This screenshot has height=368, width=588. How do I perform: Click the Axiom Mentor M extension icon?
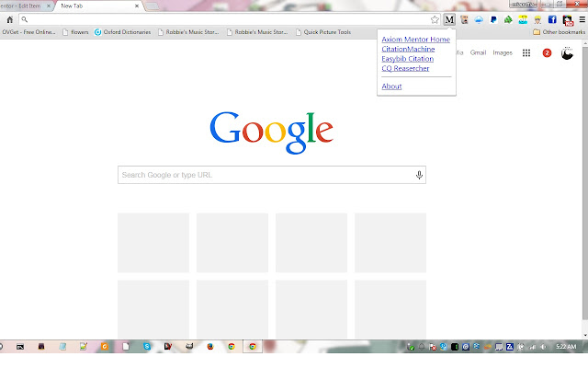click(x=449, y=19)
